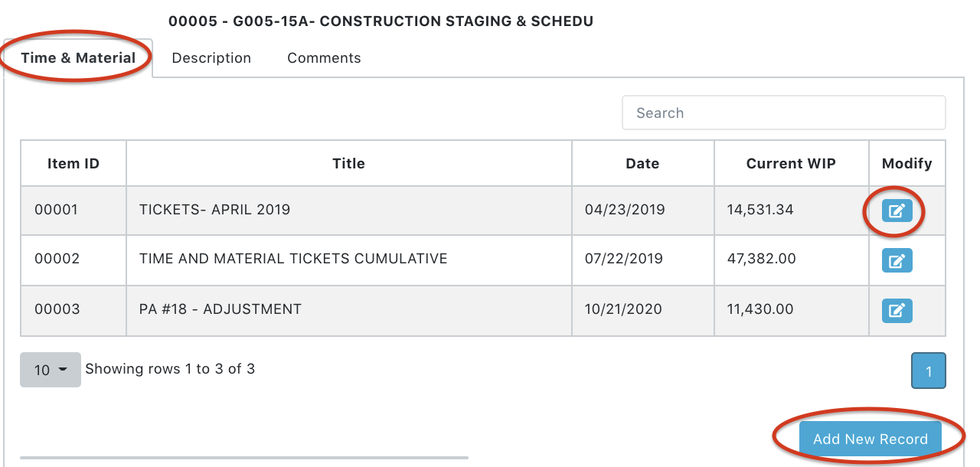980x467 pixels.
Task: Open the Description tab
Action: coord(211,58)
